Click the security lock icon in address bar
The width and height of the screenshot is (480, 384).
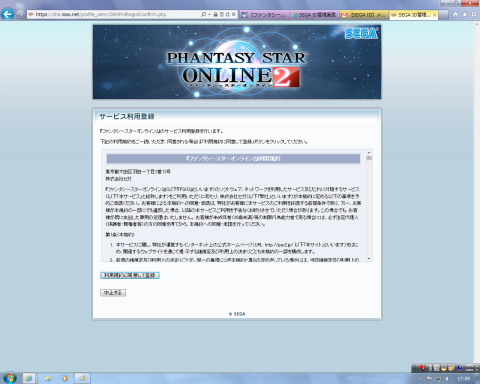(x=215, y=14)
